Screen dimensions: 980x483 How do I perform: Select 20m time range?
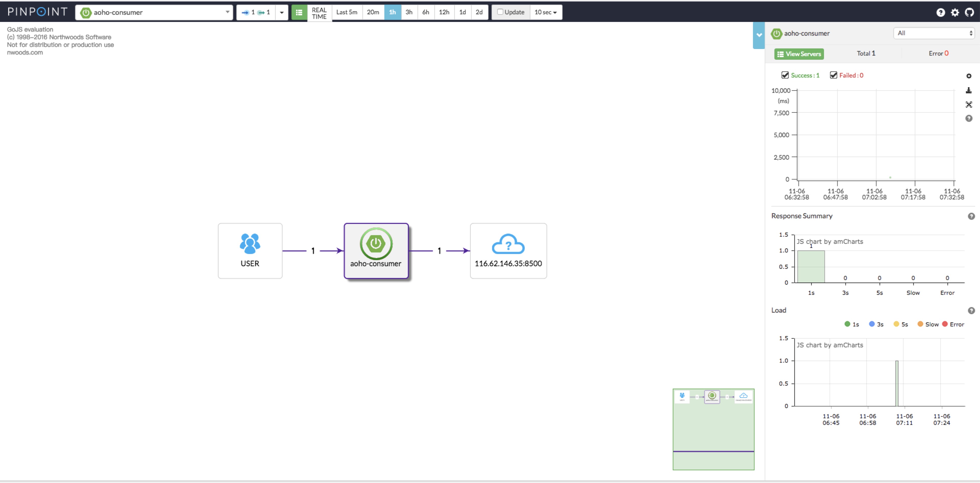click(x=373, y=12)
